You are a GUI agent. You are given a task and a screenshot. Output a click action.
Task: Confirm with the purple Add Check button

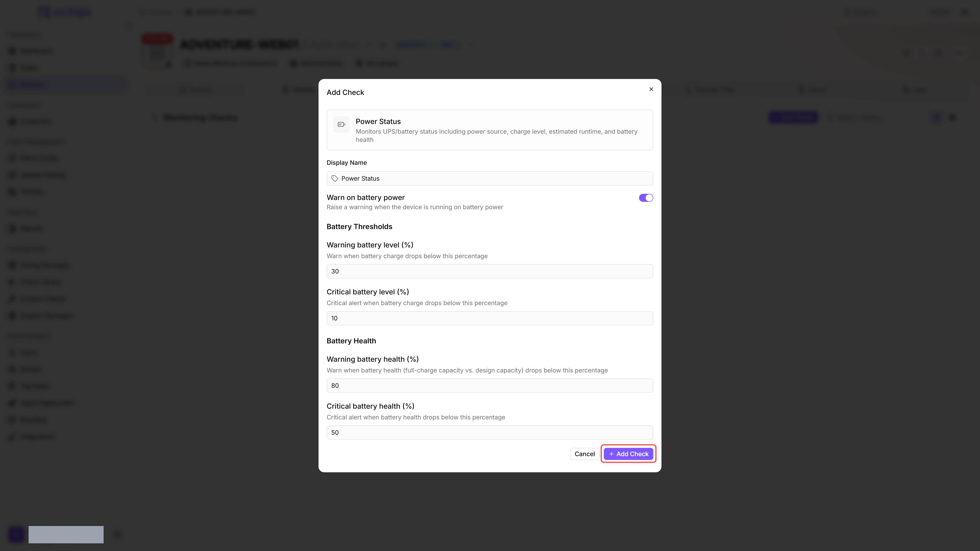coord(628,454)
